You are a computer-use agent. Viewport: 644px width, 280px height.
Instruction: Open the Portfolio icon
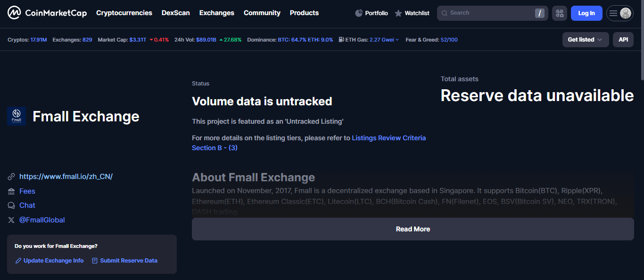[358, 13]
